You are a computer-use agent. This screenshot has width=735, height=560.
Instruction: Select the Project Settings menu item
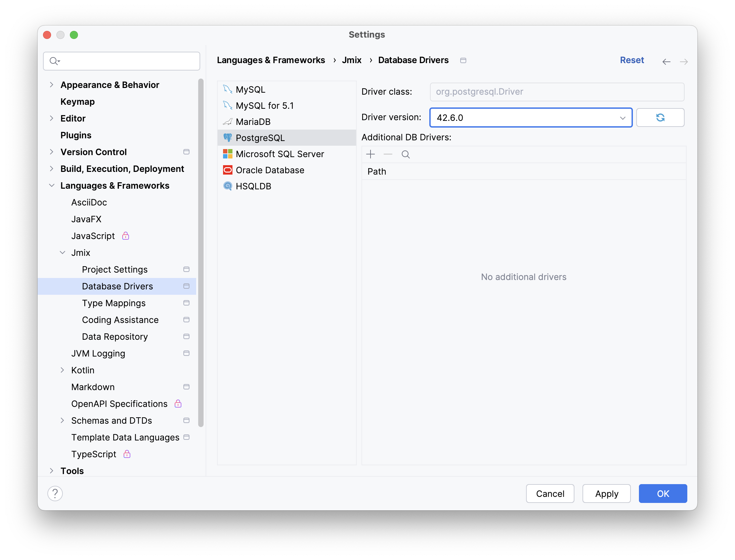point(115,269)
